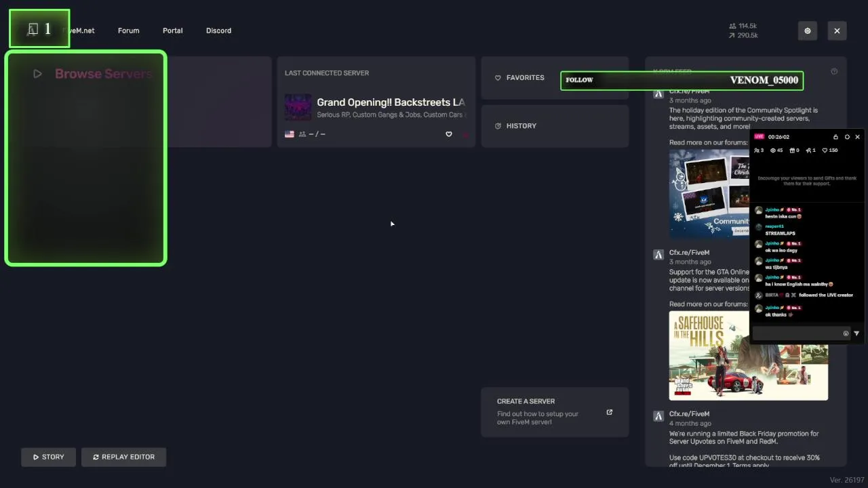
Task: Favorite the last connected server with the heart
Action: [448, 134]
